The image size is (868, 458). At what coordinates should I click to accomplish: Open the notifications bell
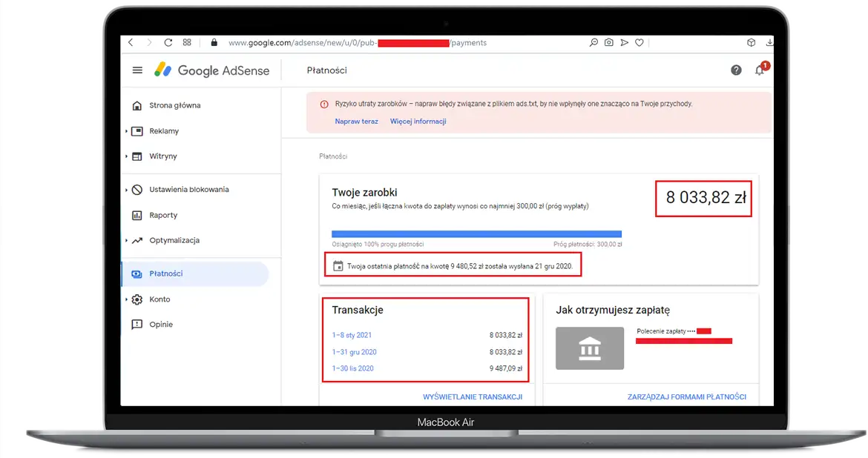pyautogui.click(x=760, y=70)
